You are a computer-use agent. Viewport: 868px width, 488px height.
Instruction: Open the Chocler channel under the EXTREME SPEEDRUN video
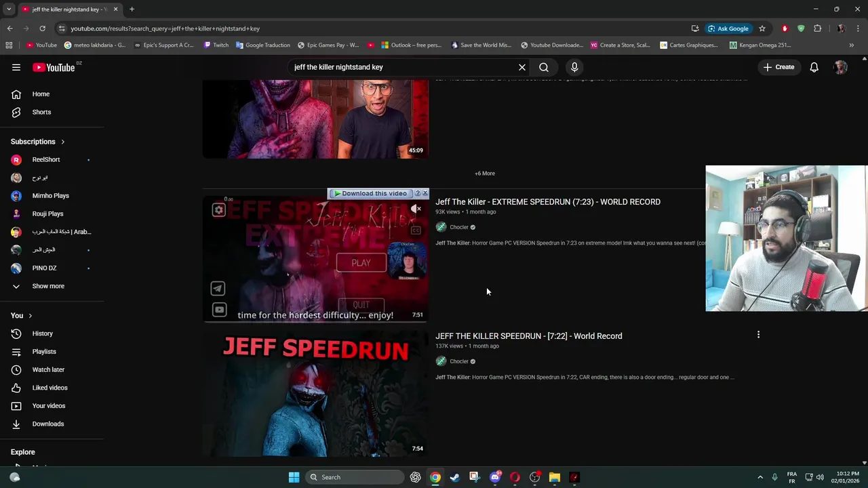[x=459, y=227]
